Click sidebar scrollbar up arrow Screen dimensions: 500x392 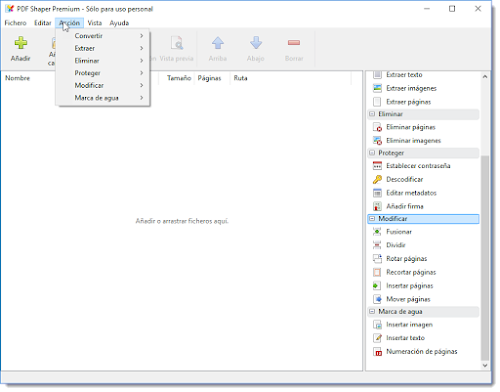coord(485,77)
